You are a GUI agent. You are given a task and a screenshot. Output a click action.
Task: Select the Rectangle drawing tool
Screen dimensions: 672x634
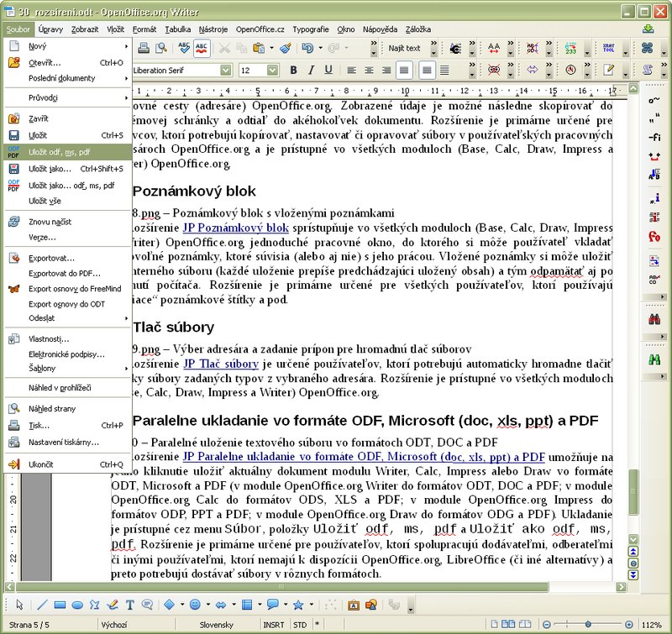point(60,605)
